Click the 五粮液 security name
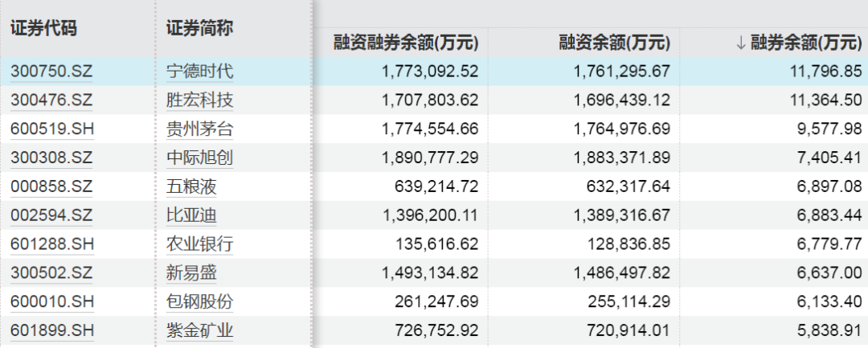 click(191, 187)
